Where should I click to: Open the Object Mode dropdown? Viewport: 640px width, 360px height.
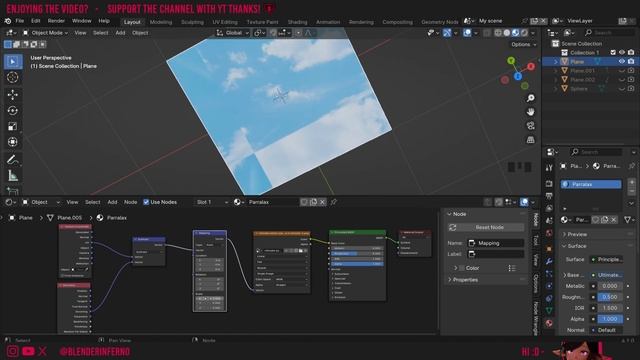click(x=45, y=33)
